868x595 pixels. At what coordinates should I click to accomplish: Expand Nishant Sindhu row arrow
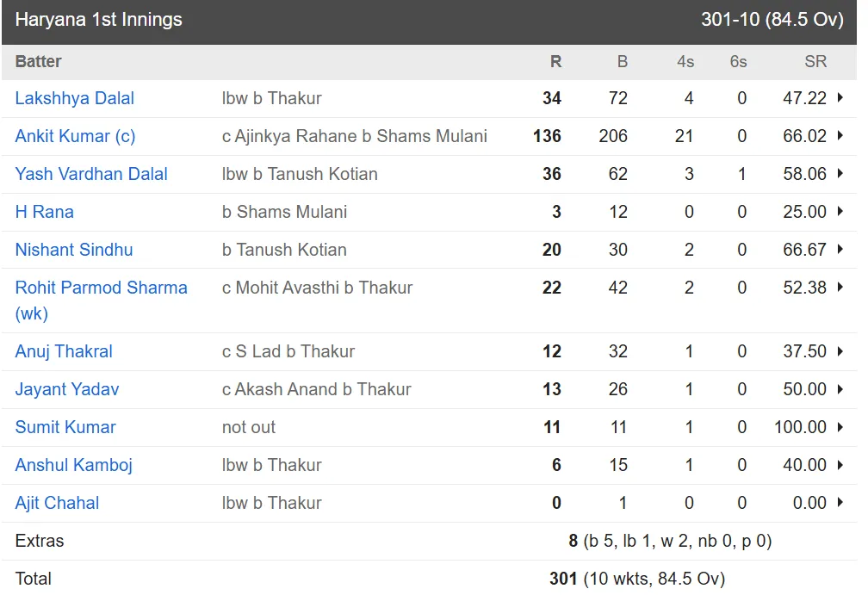[x=840, y=250]
